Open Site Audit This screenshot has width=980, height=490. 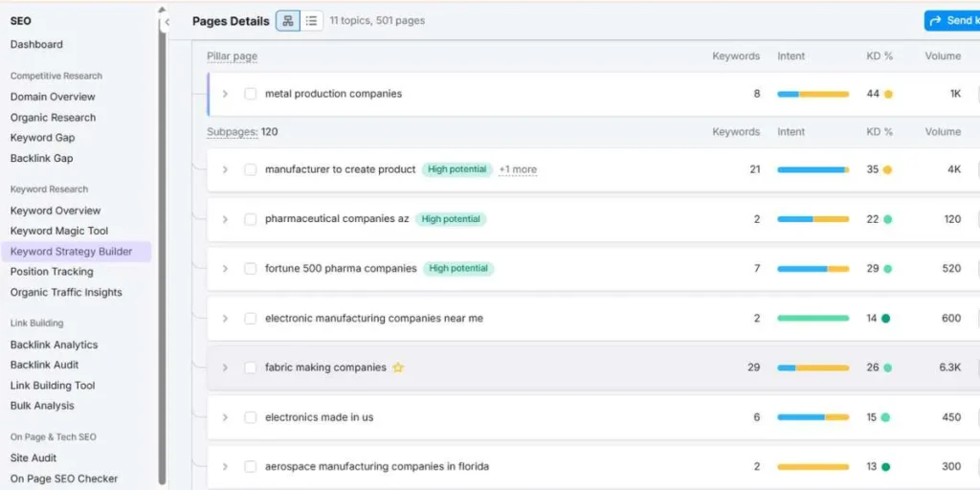coord(33,457)
